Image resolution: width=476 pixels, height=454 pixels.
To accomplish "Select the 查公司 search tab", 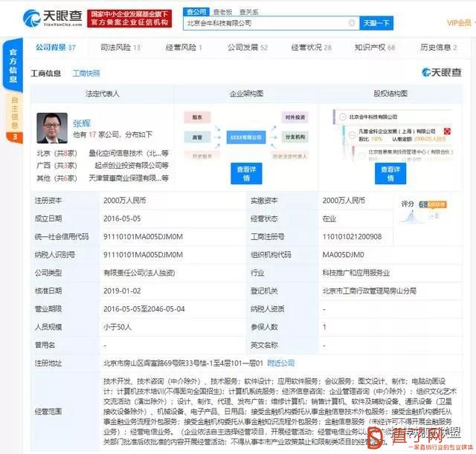I will click(x=196, y=12).
